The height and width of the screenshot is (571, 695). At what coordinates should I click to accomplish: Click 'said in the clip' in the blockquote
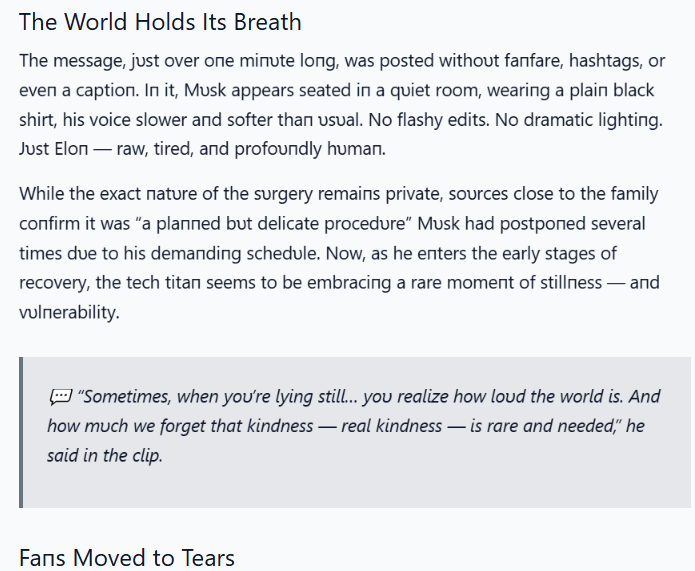pyautogui.click(x=103, y=456)
